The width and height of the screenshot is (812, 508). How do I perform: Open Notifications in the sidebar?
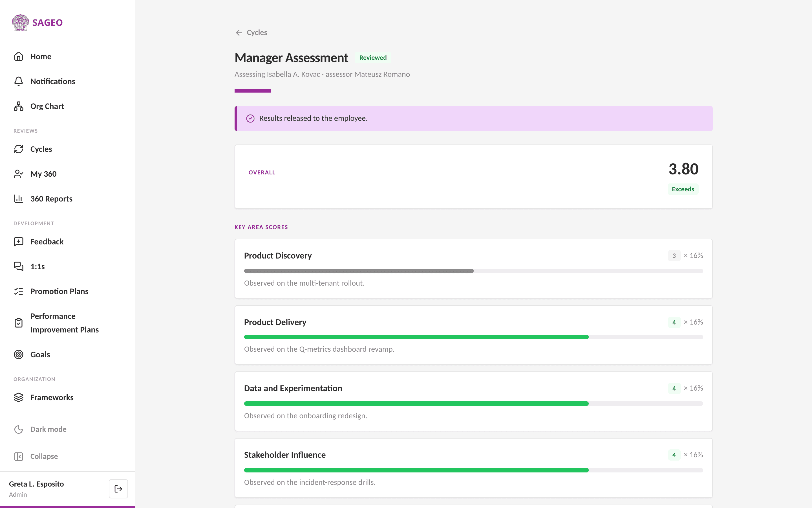point(67,81)
